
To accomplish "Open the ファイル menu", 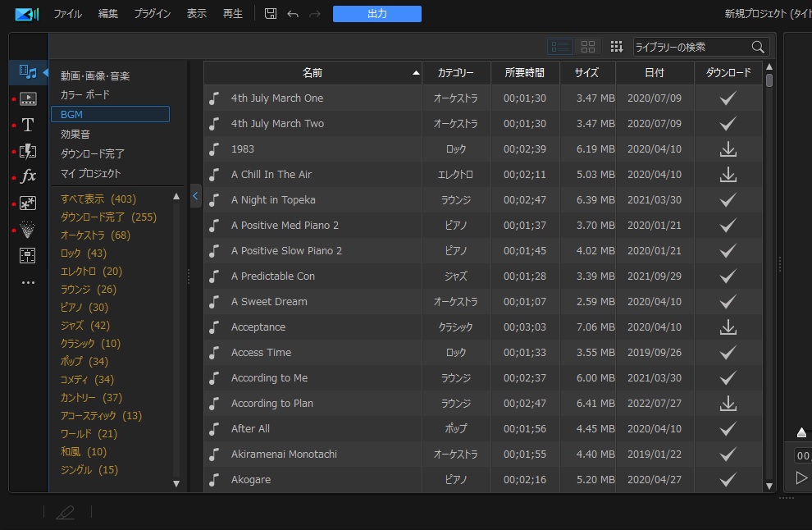I will (x=68, y=14).
